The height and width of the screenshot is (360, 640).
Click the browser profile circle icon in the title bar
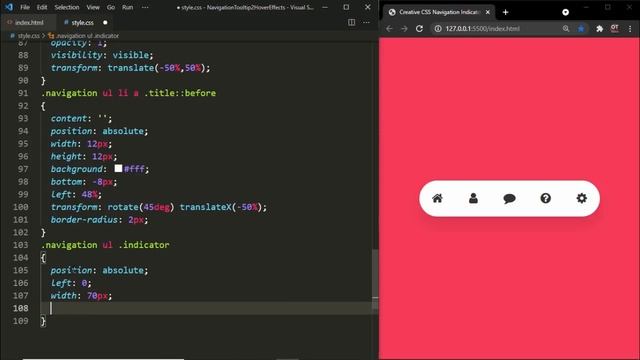(565, 12)
